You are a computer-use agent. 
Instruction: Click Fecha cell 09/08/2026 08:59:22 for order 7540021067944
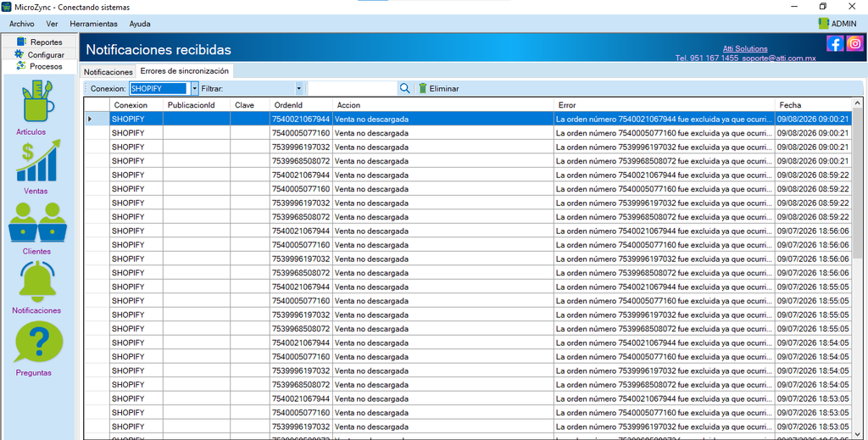pos(813,175)
